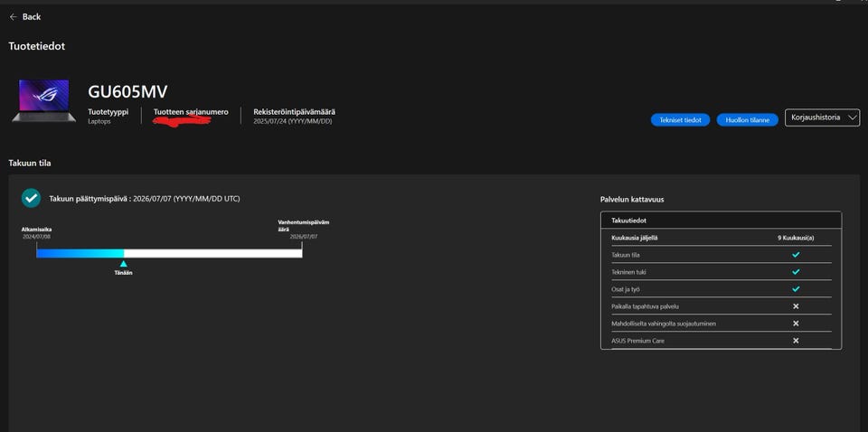Check Huollon tilanne service status
This screenshot has height=432, width=868.
tap(748, 120)
